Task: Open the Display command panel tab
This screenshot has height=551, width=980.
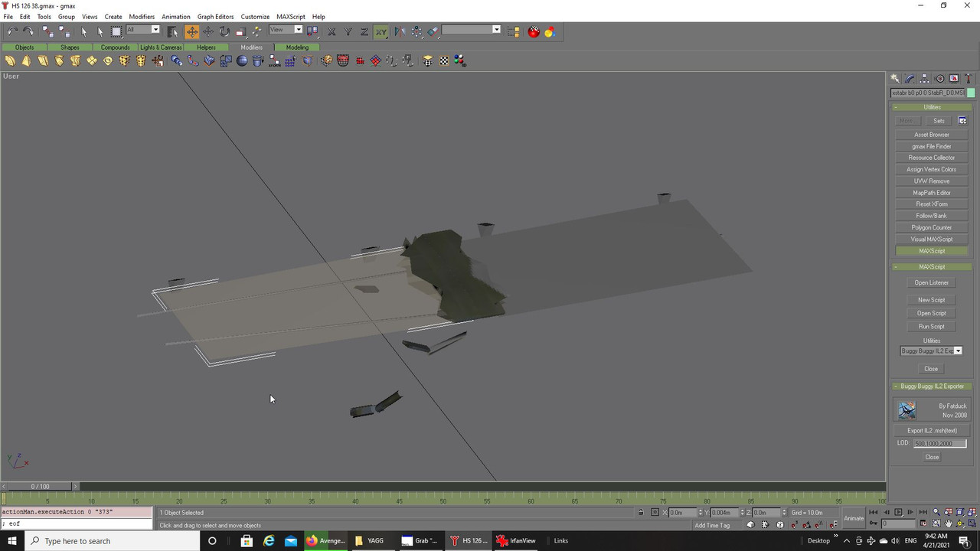Action: pyautogui.click(x=954, y=78)
